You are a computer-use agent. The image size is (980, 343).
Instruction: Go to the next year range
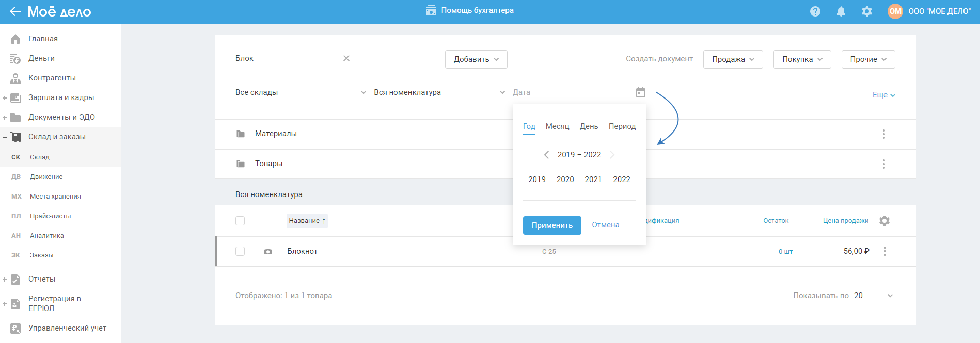(x=612, y=155)
